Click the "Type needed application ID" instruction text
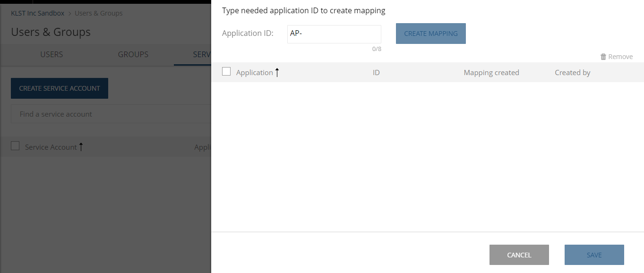 point(304,10)
